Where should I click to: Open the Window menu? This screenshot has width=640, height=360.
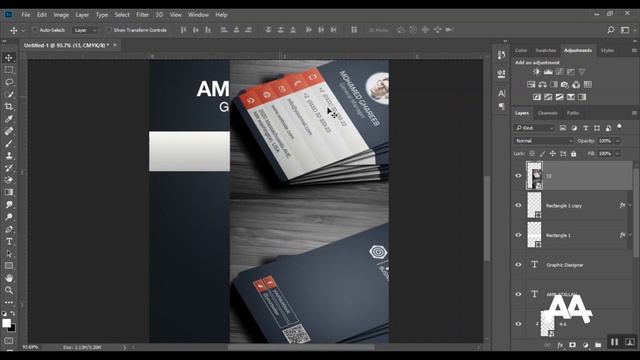198,15
